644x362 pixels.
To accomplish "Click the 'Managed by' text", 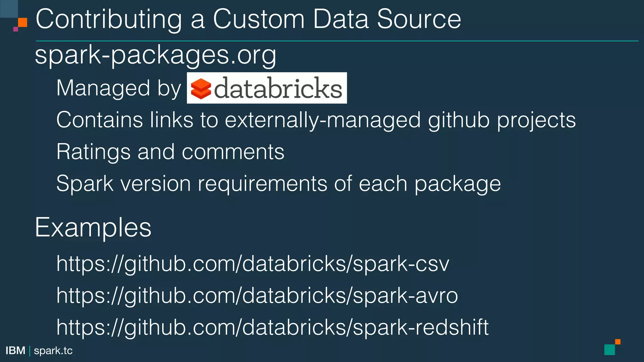I will (119, 88).
